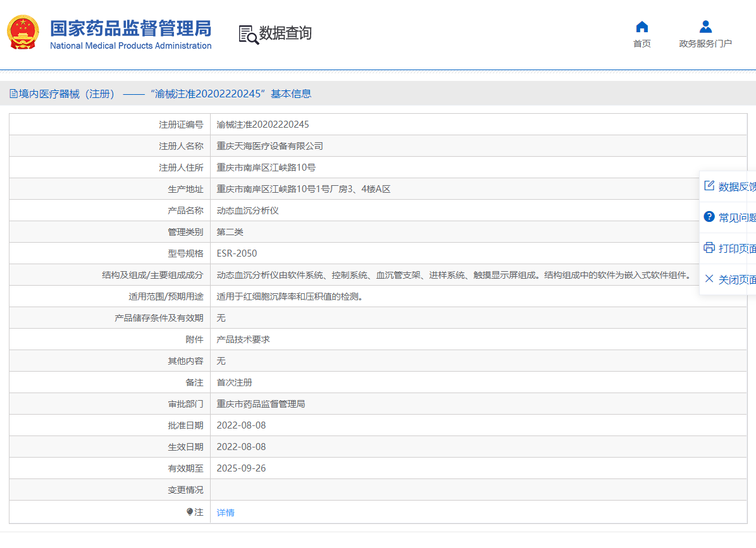Click model value ESR-2050
Viewport: 756px width, 548px height.
(237, 253)
